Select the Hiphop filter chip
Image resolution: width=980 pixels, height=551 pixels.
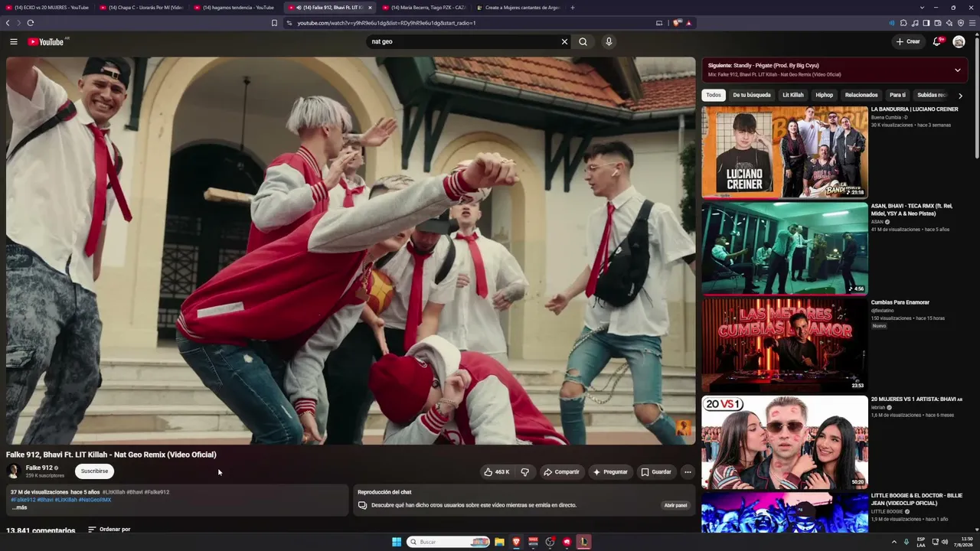(825, 96)
